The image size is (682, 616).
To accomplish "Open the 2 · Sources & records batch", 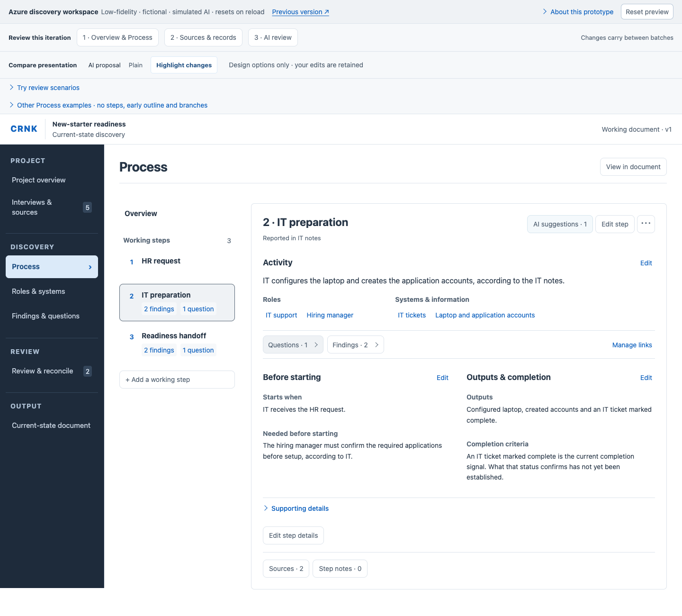I will coord(203,37).
